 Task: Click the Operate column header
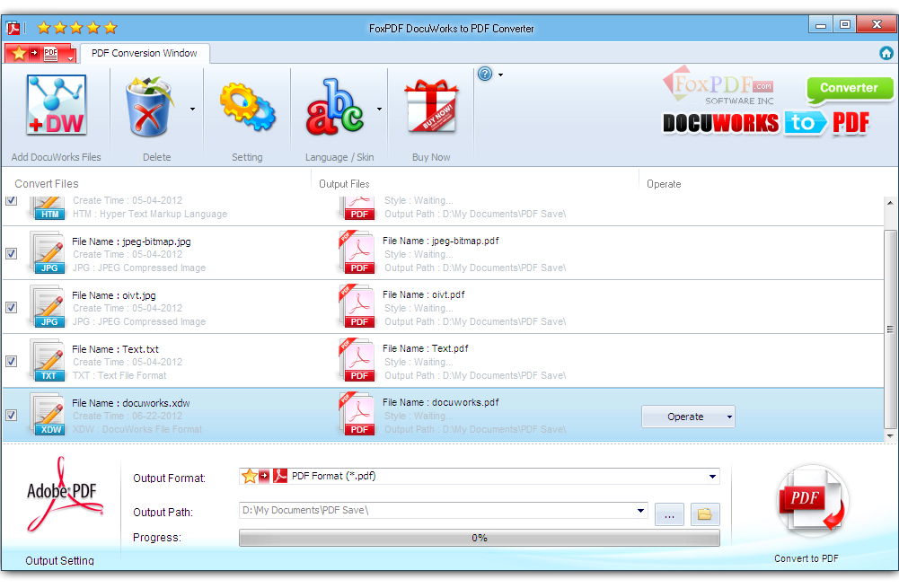664,183
